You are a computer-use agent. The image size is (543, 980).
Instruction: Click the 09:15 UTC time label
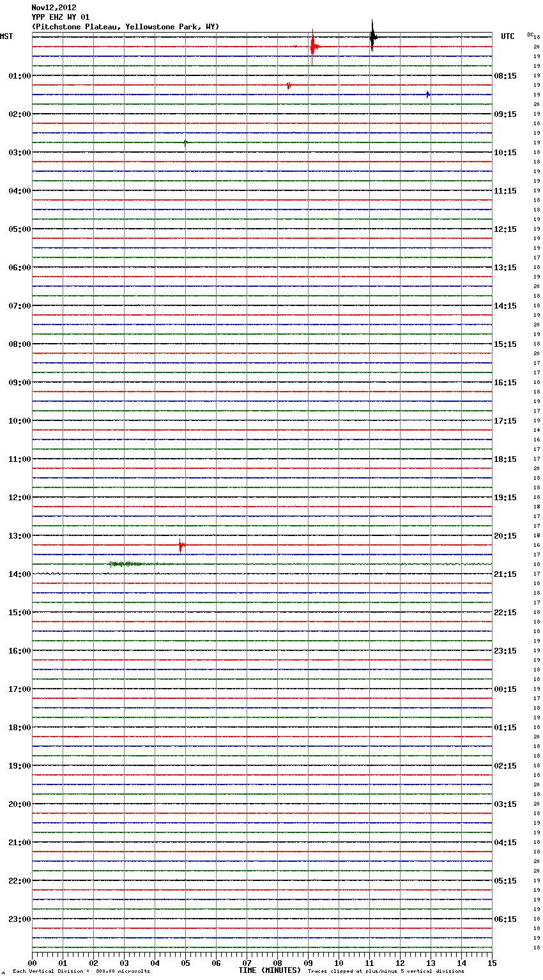pos(505,114)
